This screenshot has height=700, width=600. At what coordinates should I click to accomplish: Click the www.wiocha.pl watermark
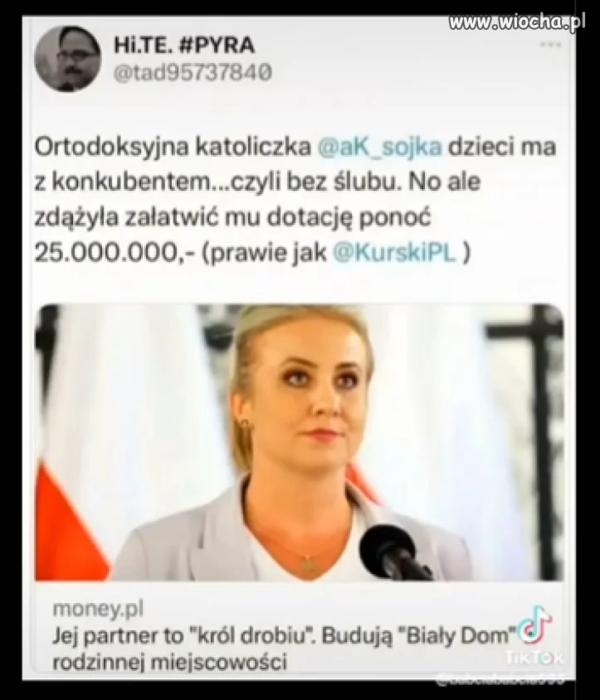(x=517, y=22)
